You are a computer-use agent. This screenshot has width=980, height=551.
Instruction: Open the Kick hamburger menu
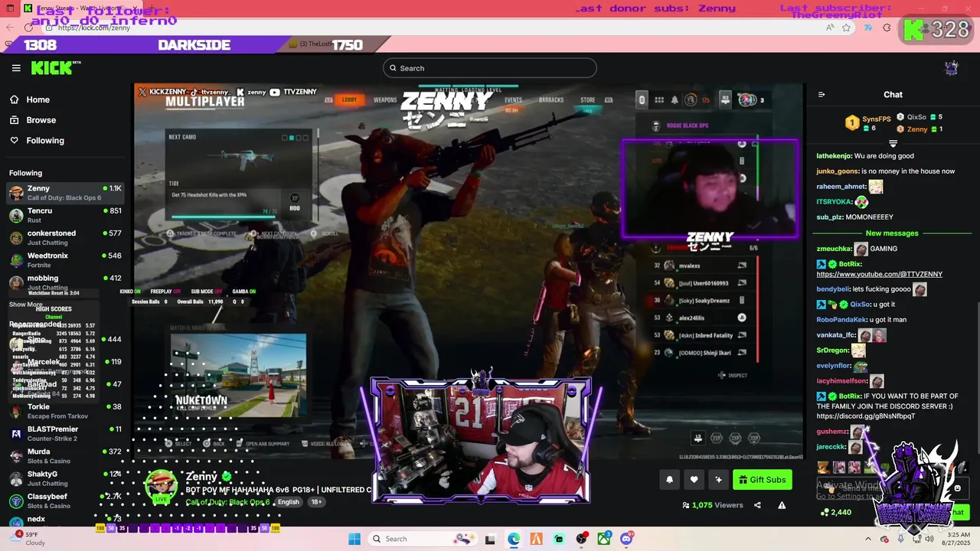point(16,68)
